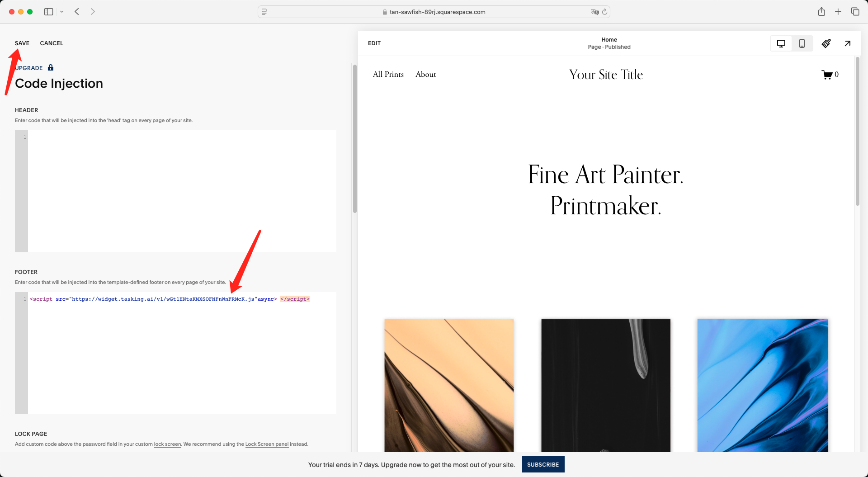Go back with the back arrow
Image resolution: width=868 pixels, height=477 pixels.
point(77,12)
